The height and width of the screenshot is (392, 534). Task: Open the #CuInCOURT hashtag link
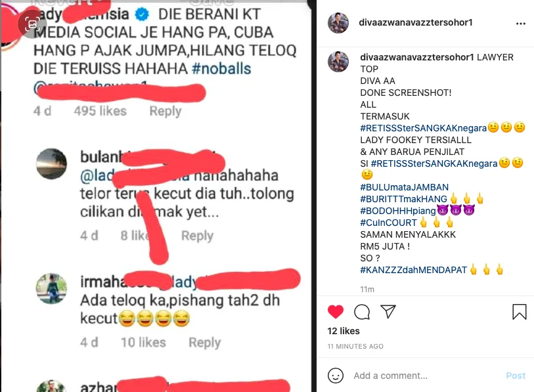(x=389, y=223)
